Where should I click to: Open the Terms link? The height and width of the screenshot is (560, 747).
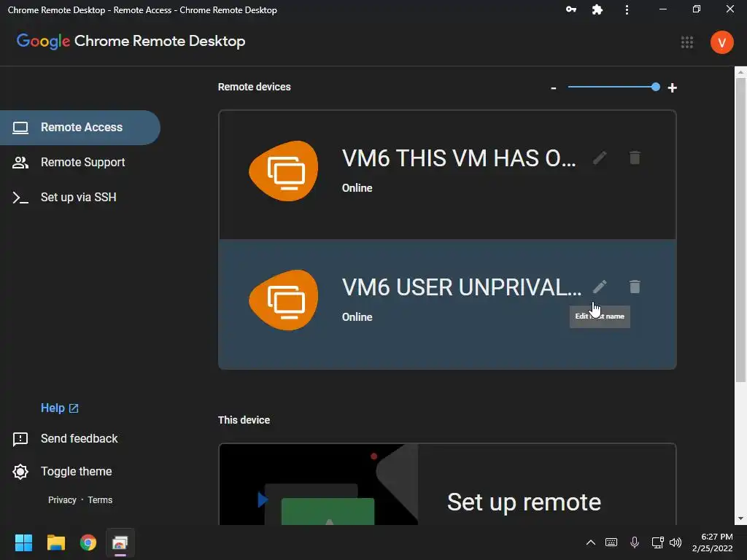tap(100, 500)
